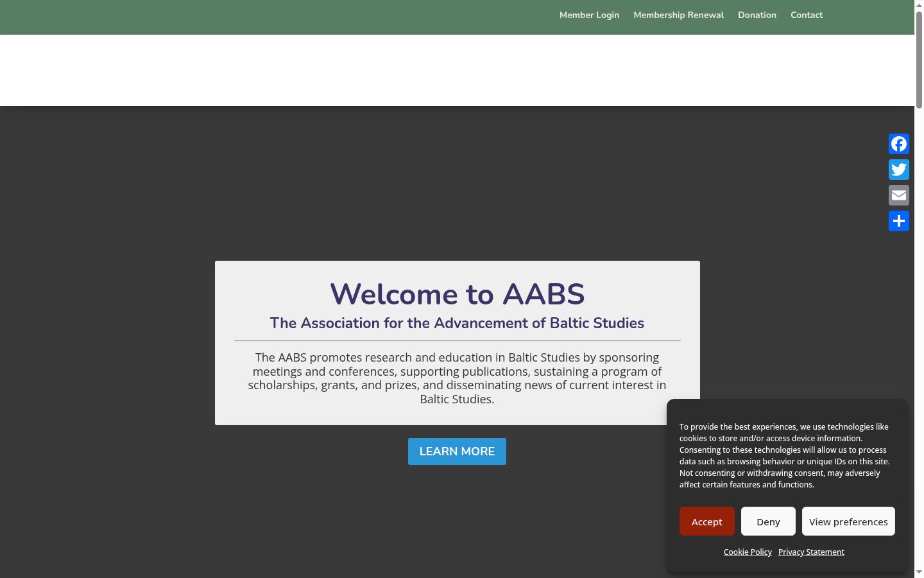Click the paragraph starting 'The AABS promotes research'
Image resolution: width=924 pixels, height=578 pixels.
(457, 378)
